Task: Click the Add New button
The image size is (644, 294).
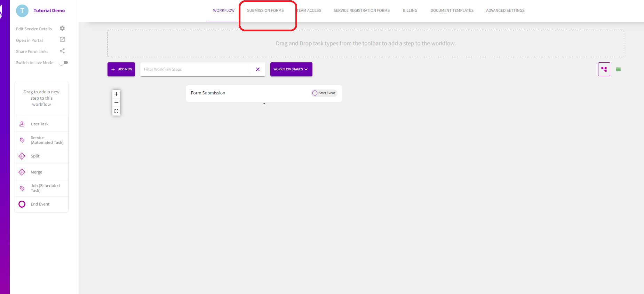Action: coord(121,69)
